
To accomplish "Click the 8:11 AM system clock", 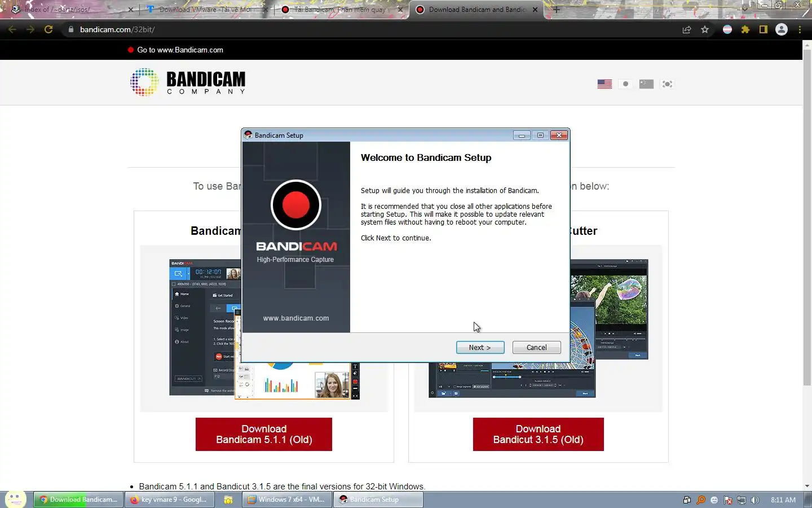I will click(783, 500).
